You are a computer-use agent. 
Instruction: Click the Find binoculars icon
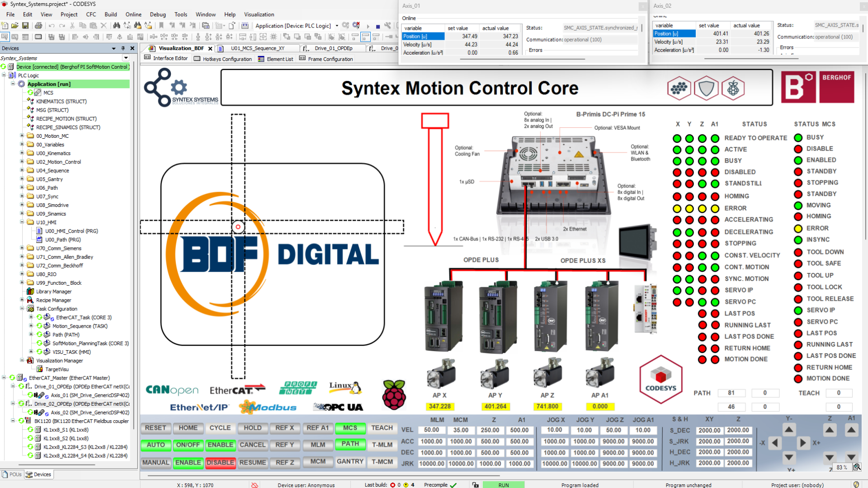click(117, 26)
